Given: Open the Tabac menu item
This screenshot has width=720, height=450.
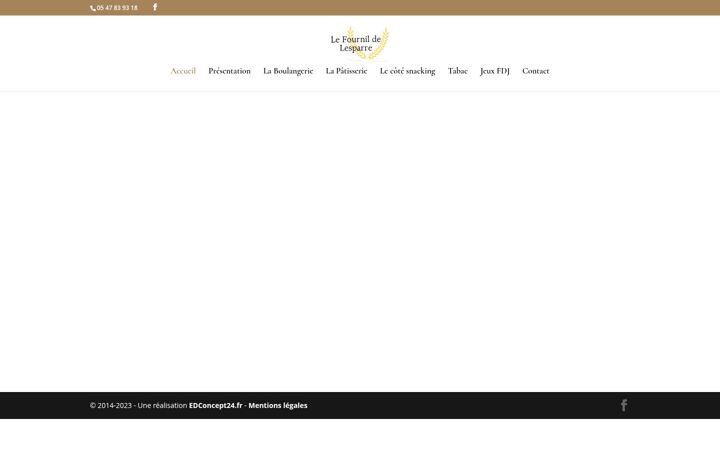Looking at the screenshot, I should 457,71.
